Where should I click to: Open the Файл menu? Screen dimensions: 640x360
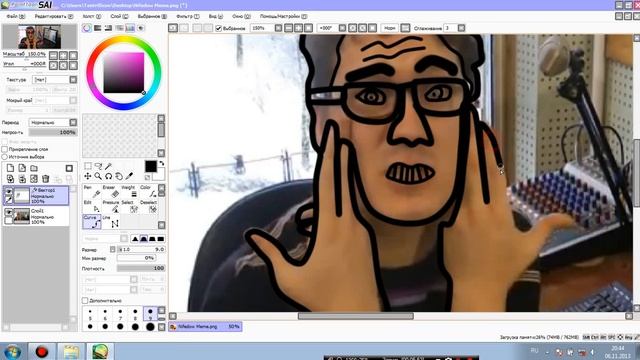[16, 16]
